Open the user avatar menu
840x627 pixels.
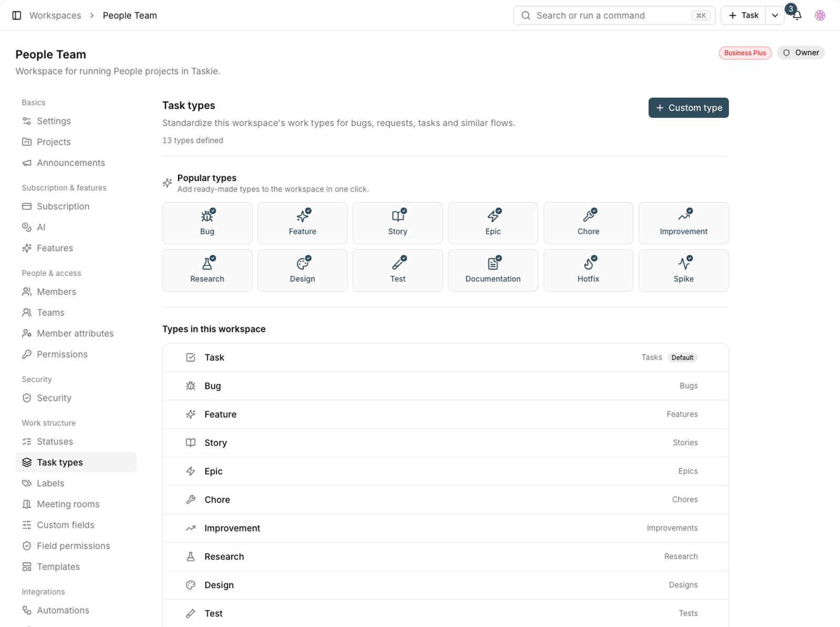pyautogui.click(x=820, y=15)
